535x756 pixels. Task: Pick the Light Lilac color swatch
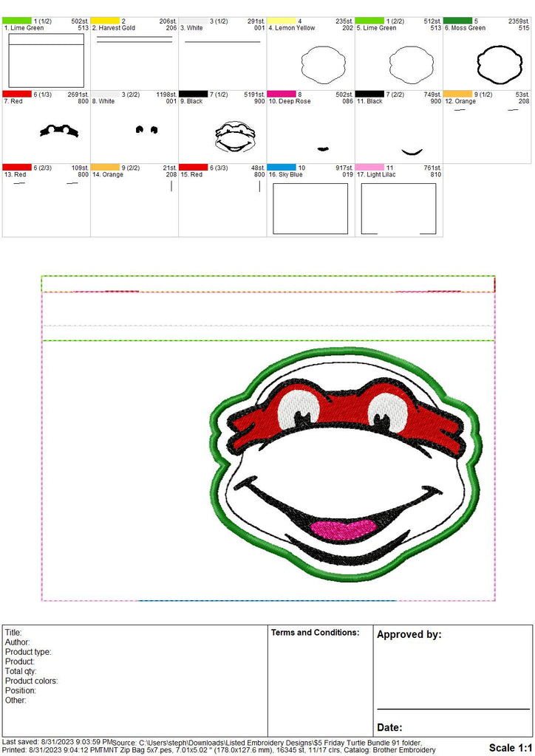[x=369, y=168]
